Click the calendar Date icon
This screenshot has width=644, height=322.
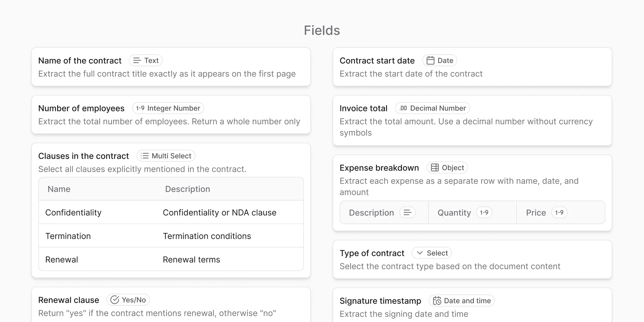pos(430,60)
